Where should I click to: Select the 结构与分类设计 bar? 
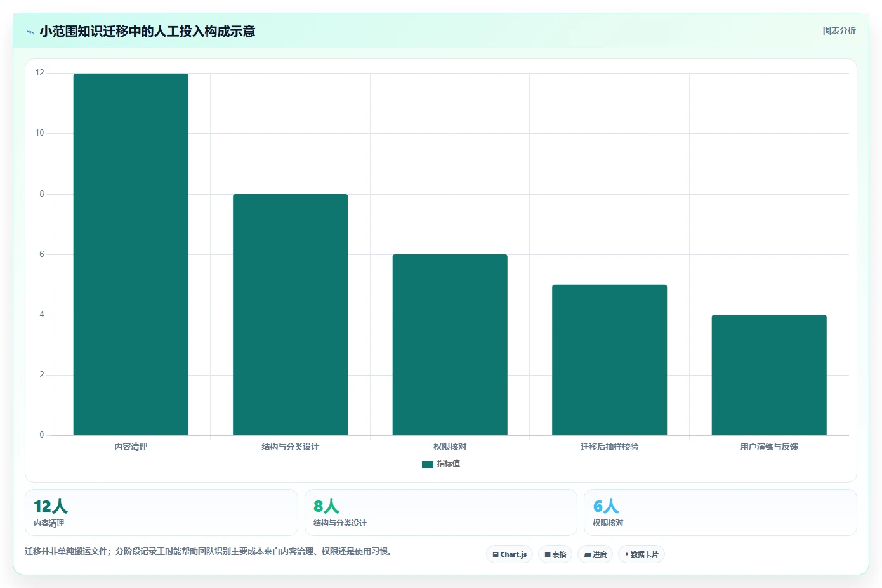(290, 315)
